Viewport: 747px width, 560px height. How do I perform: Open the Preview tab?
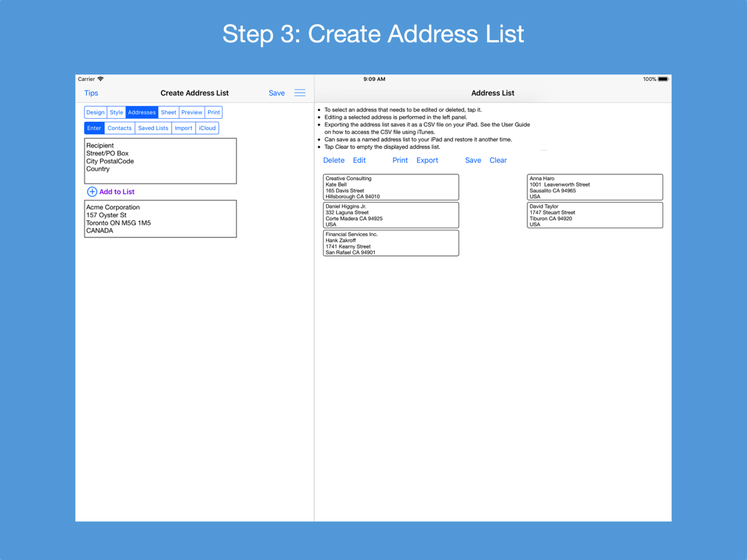coord(191,112)
